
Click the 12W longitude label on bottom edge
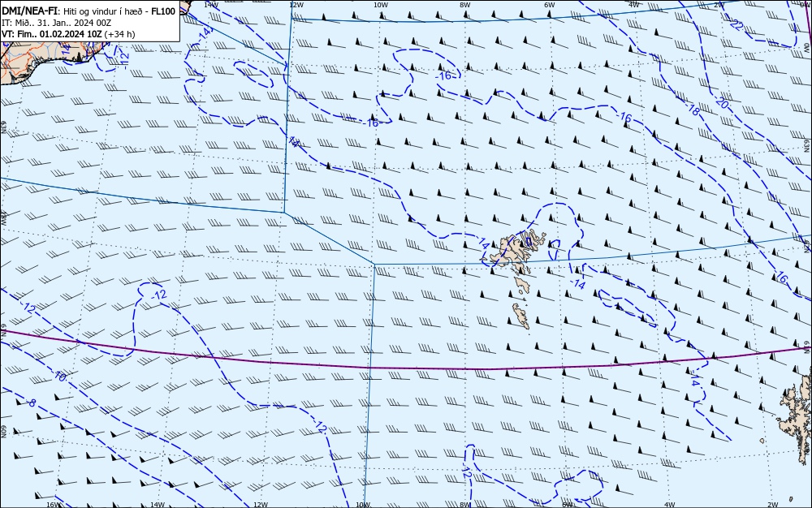261,505
